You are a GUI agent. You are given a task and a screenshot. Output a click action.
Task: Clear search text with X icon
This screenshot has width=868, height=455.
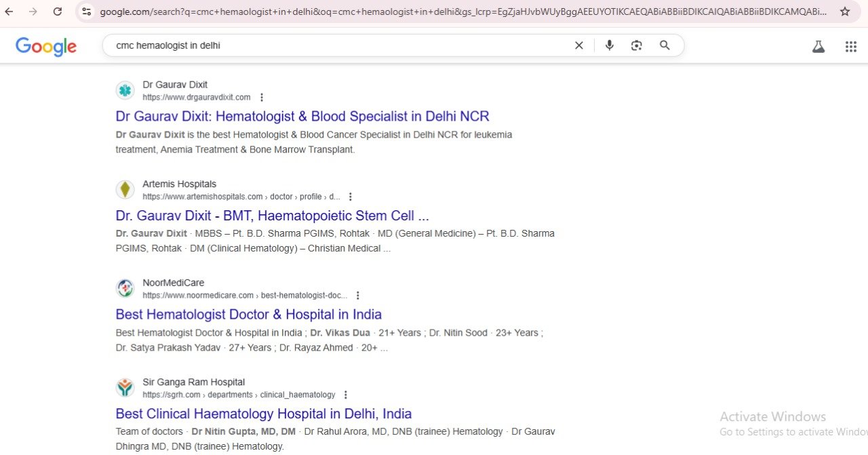click(x=578, y=45)
